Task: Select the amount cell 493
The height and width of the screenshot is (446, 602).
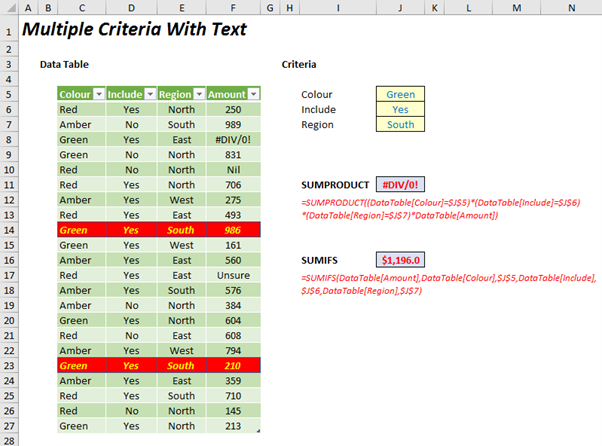Action: coord(233,215)
